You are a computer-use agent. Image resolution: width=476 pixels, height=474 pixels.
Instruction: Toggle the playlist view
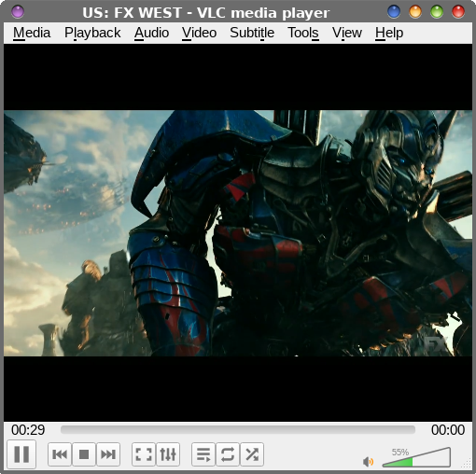click(x=203, y=454)
